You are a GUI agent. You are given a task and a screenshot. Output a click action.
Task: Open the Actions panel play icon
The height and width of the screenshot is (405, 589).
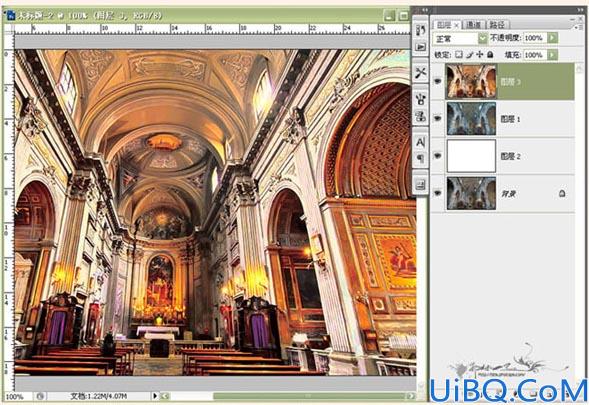(x=420, y=47)
